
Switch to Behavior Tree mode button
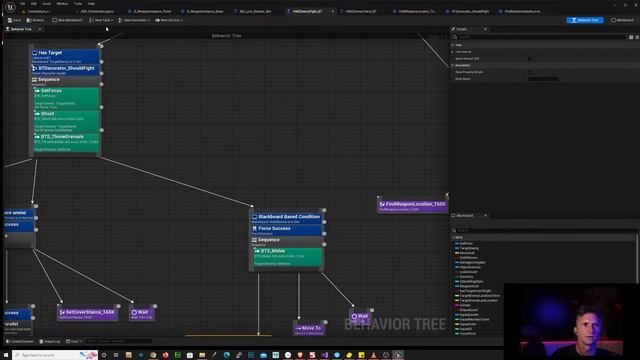click(585, 20)
